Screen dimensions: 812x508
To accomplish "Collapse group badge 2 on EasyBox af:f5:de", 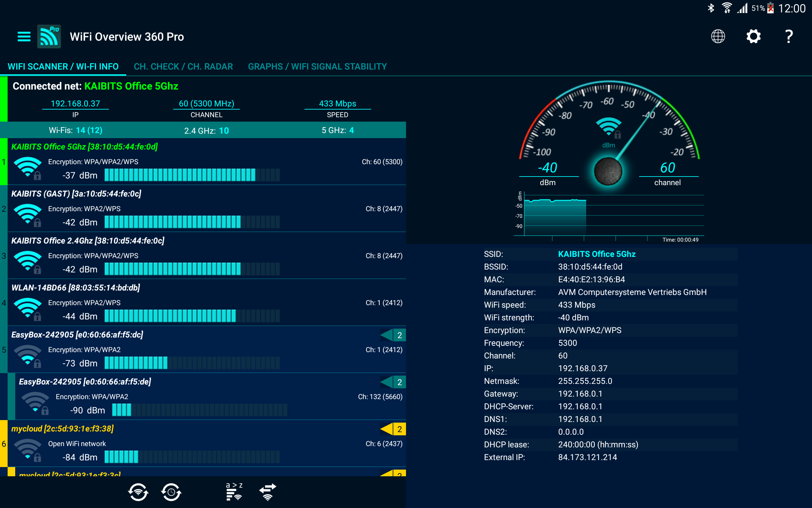I will click(x=393, y=382).
